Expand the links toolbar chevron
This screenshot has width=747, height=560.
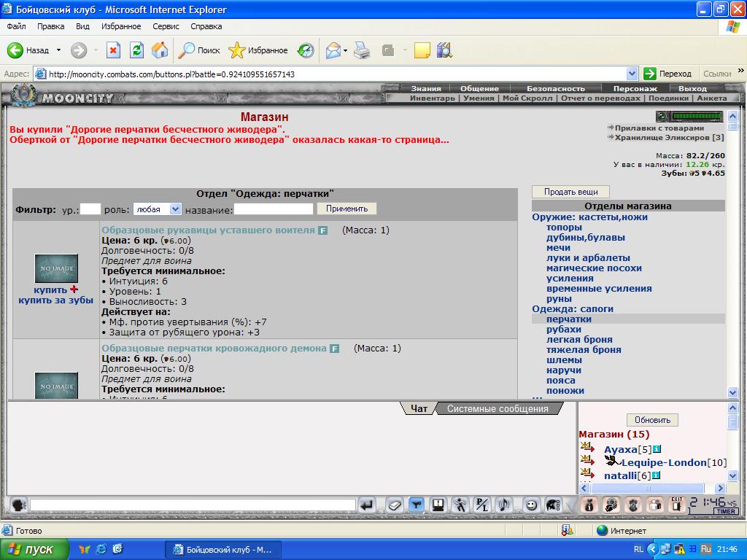pyautogui.click(x=741, y=71)
